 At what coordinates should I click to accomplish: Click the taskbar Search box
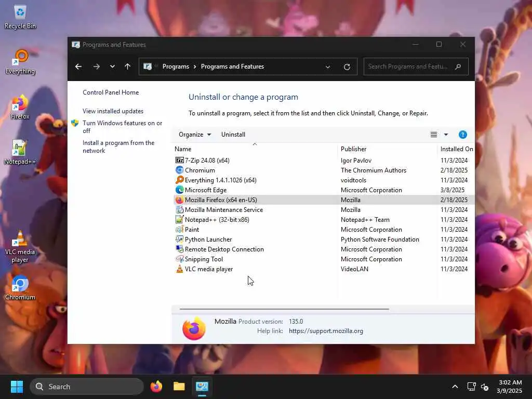(x=87, y=387)
